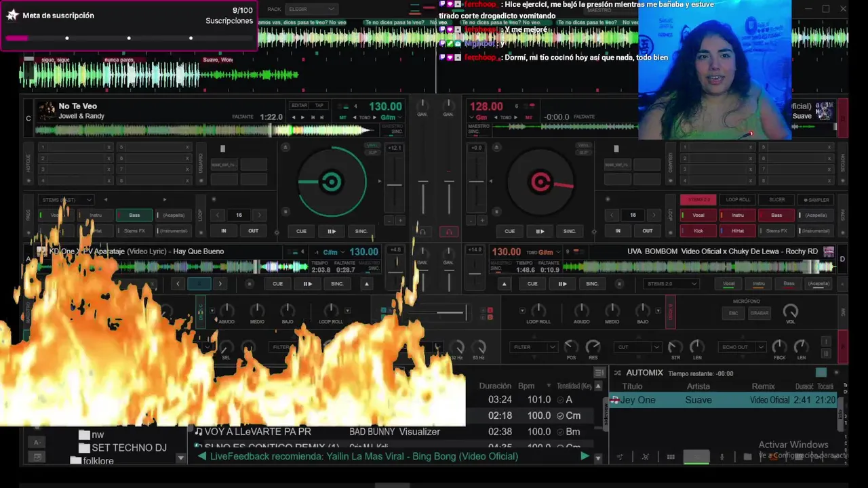Viewport: 868px width, 488px height.
Task: Select the SAMPLER pad tab
Action: click(x=816, y=200)
